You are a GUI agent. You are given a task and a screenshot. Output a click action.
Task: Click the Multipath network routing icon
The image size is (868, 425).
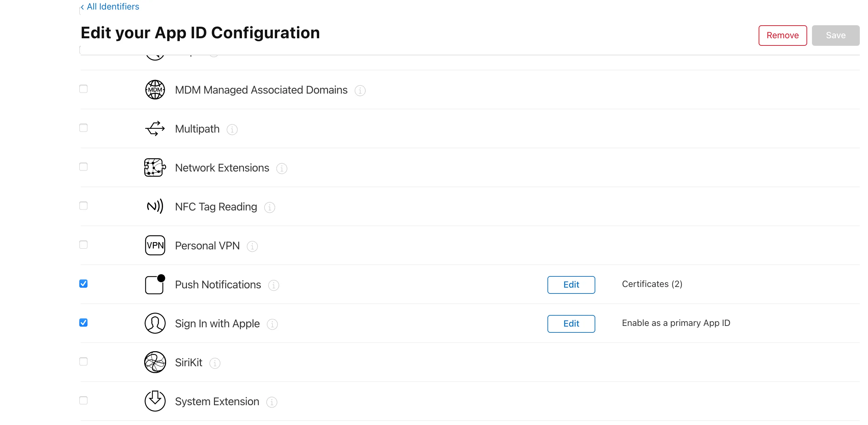pos(155,128)
